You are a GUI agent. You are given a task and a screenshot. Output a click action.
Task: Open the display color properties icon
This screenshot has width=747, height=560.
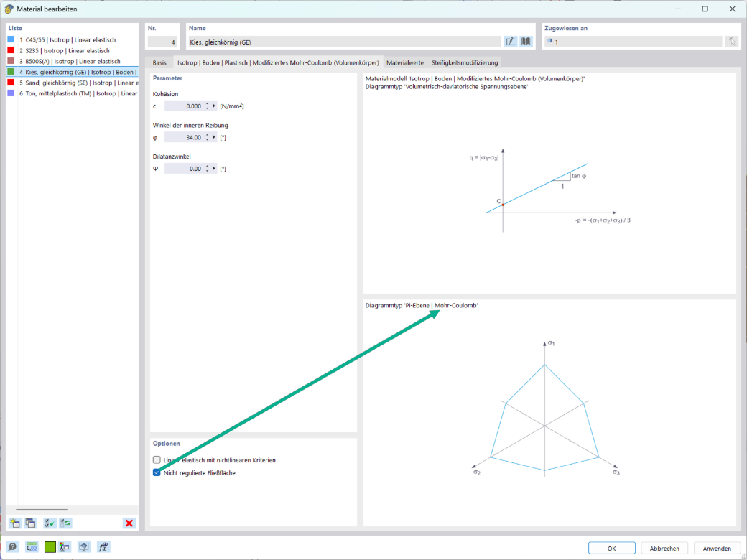pos(65,547)
